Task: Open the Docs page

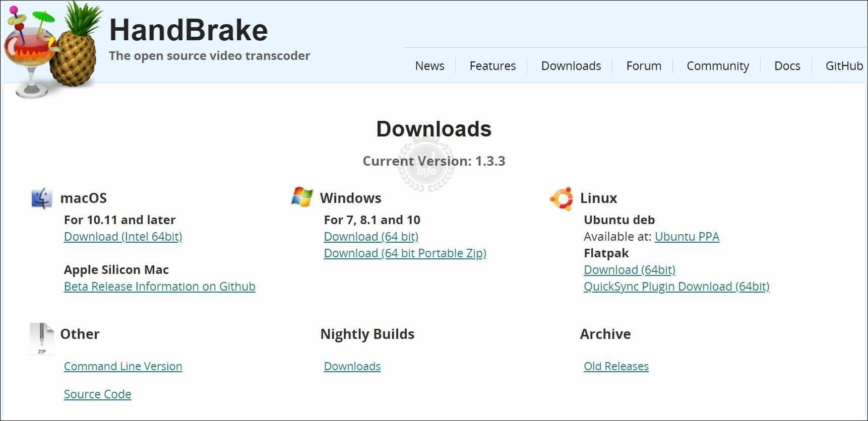Action: coord(787,66)
